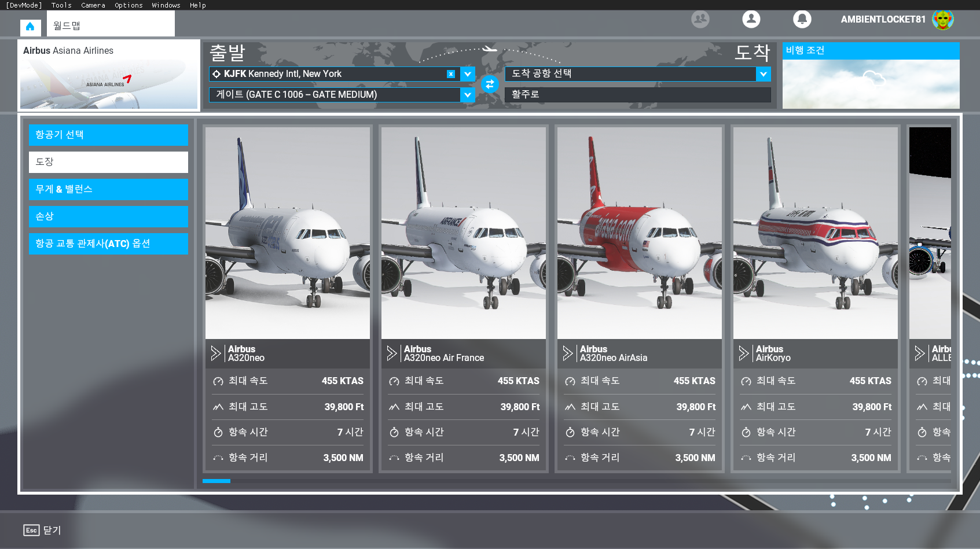Open the notifications bell icon

(802, 19)
